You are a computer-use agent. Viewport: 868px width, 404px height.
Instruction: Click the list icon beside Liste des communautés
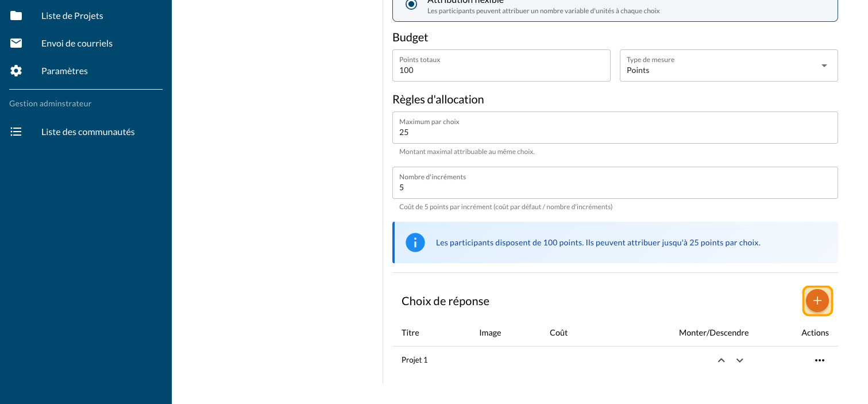point(16,132)
